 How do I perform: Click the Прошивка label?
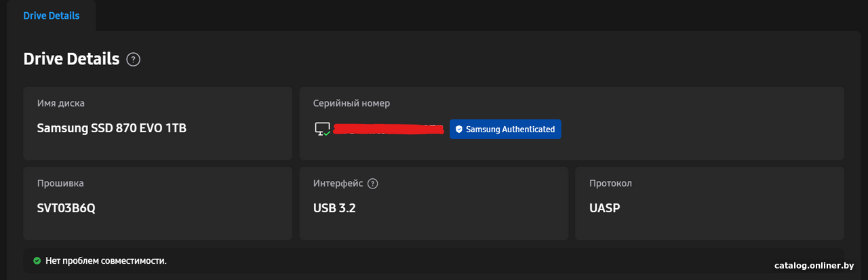click(61, 184)
